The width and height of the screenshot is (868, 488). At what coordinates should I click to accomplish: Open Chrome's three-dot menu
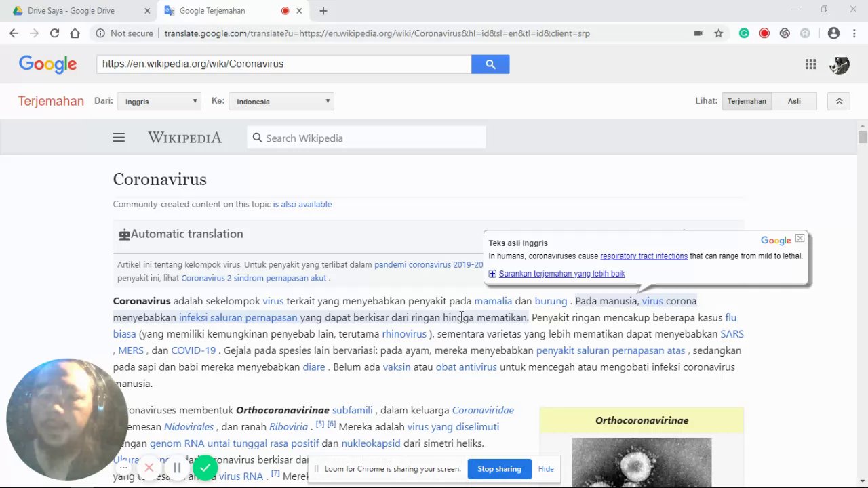coord(854,33)
